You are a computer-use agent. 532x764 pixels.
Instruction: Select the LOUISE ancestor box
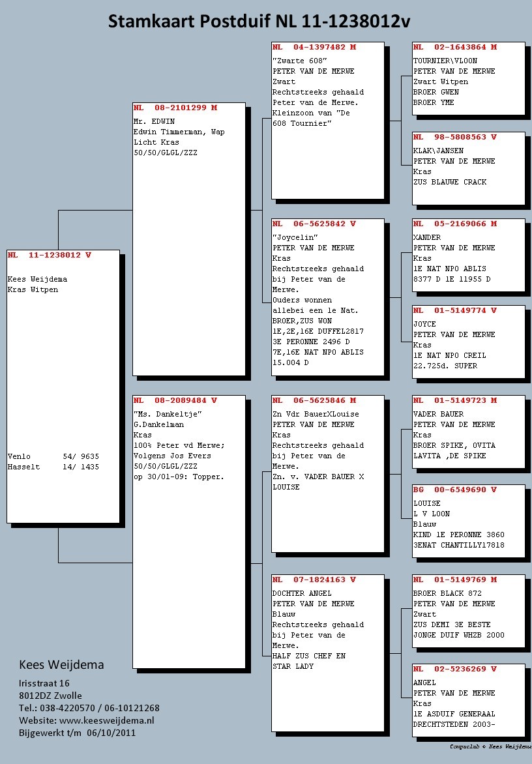[468, 520]
